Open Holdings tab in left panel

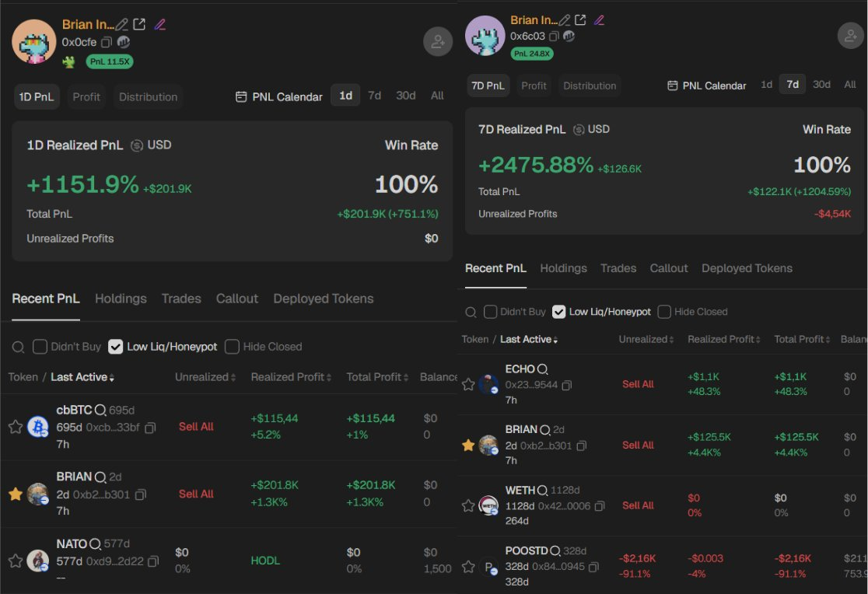(121, 299)
